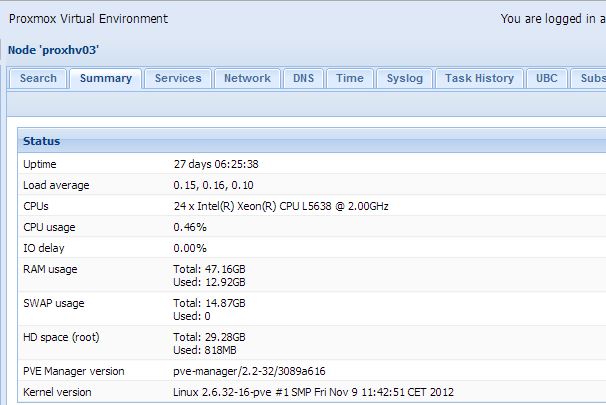Click the partially visible Subs tab
This screenshot has height=405, width=606.
tap(592, 78)
